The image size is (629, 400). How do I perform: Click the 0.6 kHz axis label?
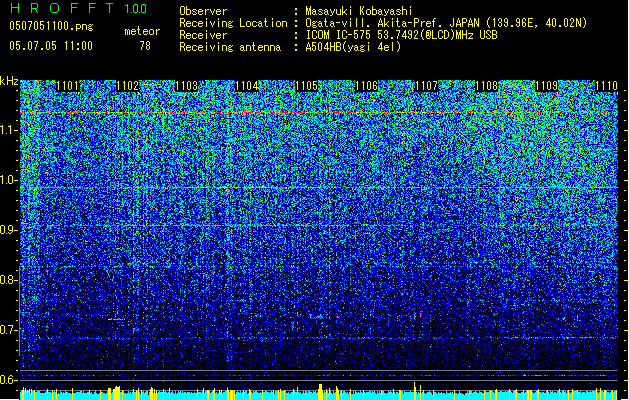pos(9,380)
